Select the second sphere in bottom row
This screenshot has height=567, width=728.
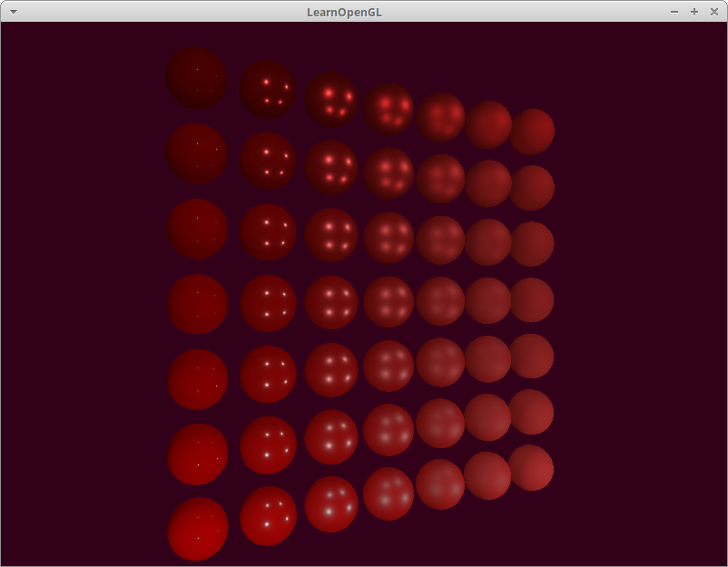click(268, 515)
